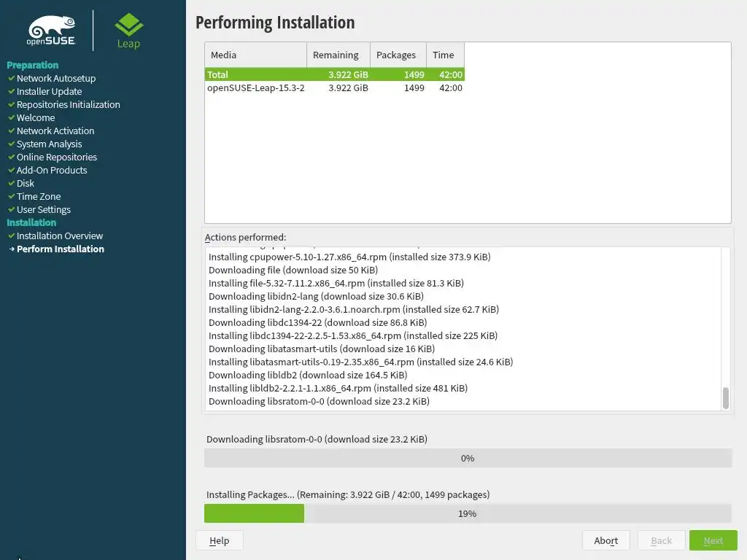Image resolution: width=747 pixels, height=560 pixels.
Task: Click the 'Installing libdc1394-22-2.2.5' log line
Action: (x=353, y=335)
